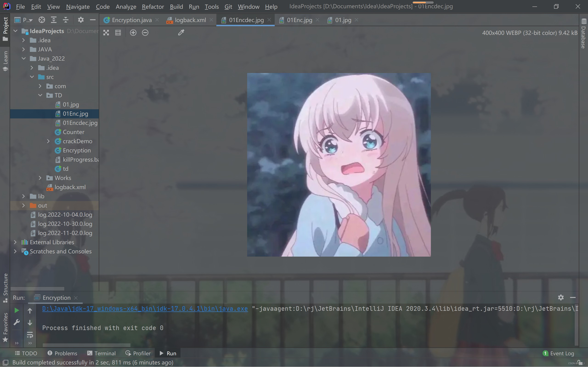
Task: Click the java.exe path link
Action: point(145,308)
